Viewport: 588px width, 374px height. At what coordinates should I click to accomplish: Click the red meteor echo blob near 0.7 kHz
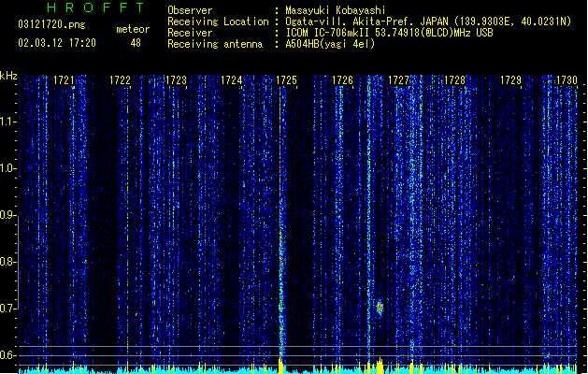pyautogui.click(x=380, y=308)
